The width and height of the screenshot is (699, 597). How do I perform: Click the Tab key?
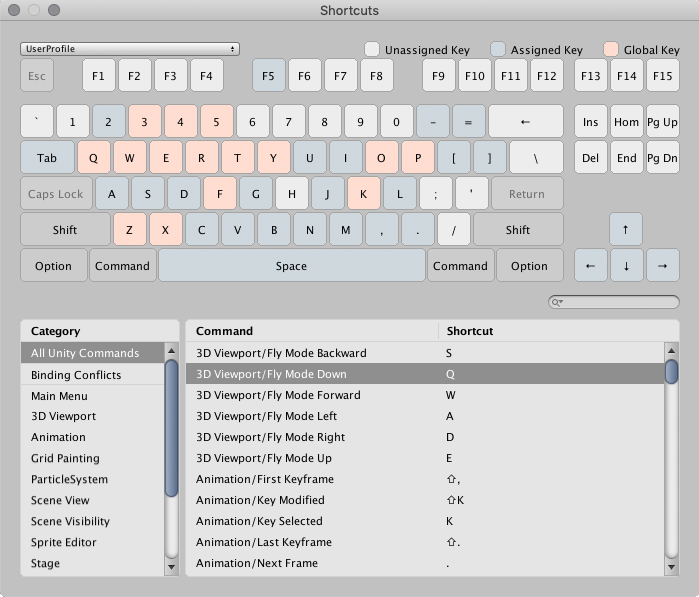coord(47,158)
